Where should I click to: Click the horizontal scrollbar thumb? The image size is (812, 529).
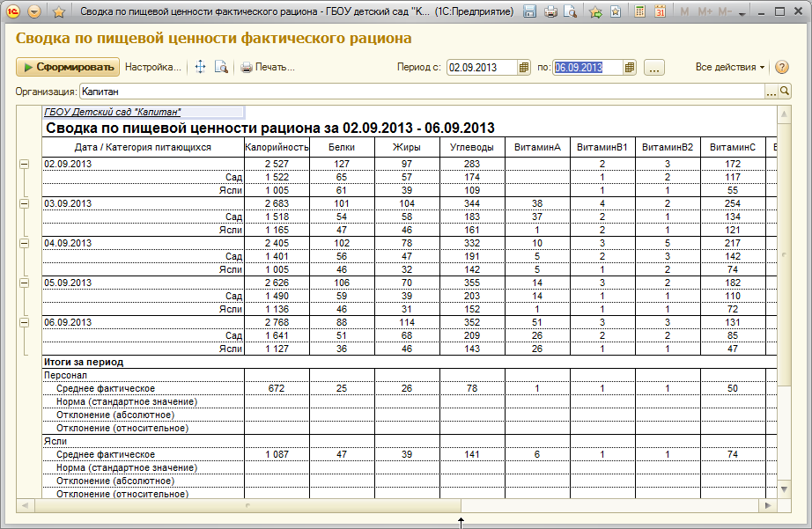point(247,505)
